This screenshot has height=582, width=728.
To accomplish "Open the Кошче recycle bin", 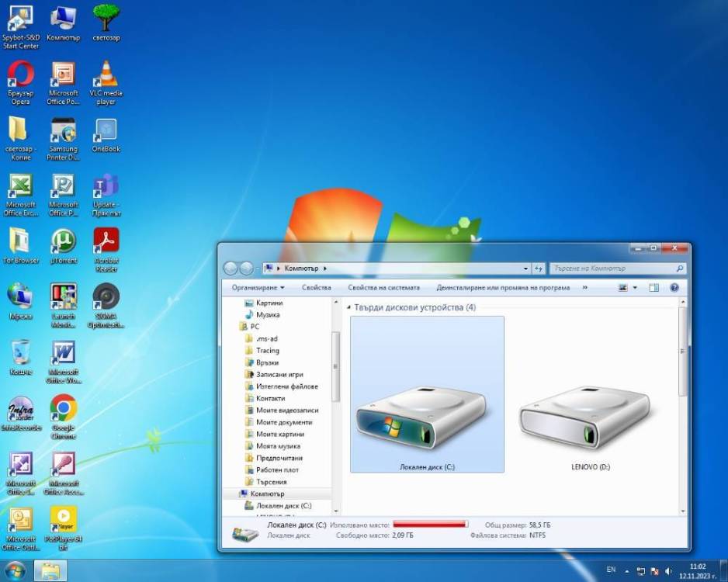I will click(20, 358).
